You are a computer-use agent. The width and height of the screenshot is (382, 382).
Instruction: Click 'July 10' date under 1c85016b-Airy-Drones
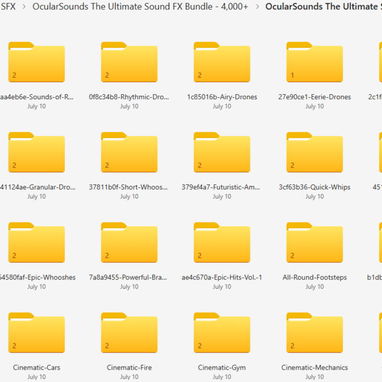[x=222, y=106]
